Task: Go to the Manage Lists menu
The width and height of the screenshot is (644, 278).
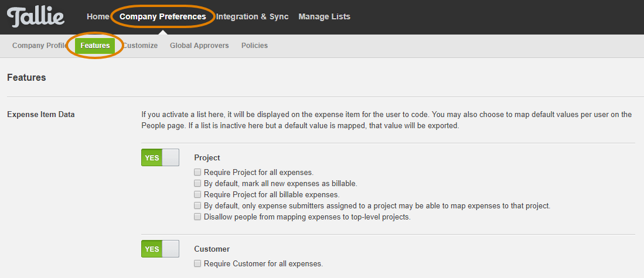Action: (x=324, y=17)
